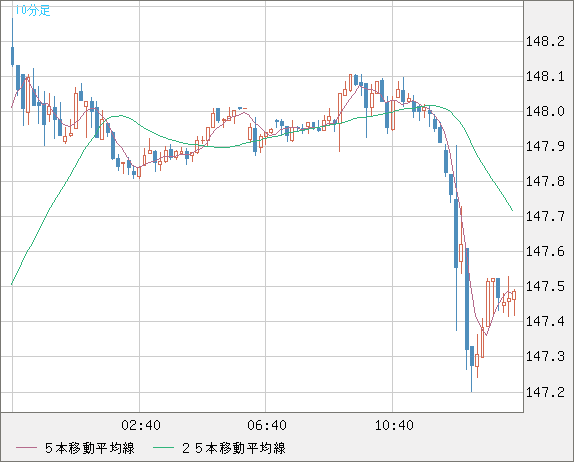
Task: Click the lowest blue candlestick near 147.2
Action: coord(472,357)
